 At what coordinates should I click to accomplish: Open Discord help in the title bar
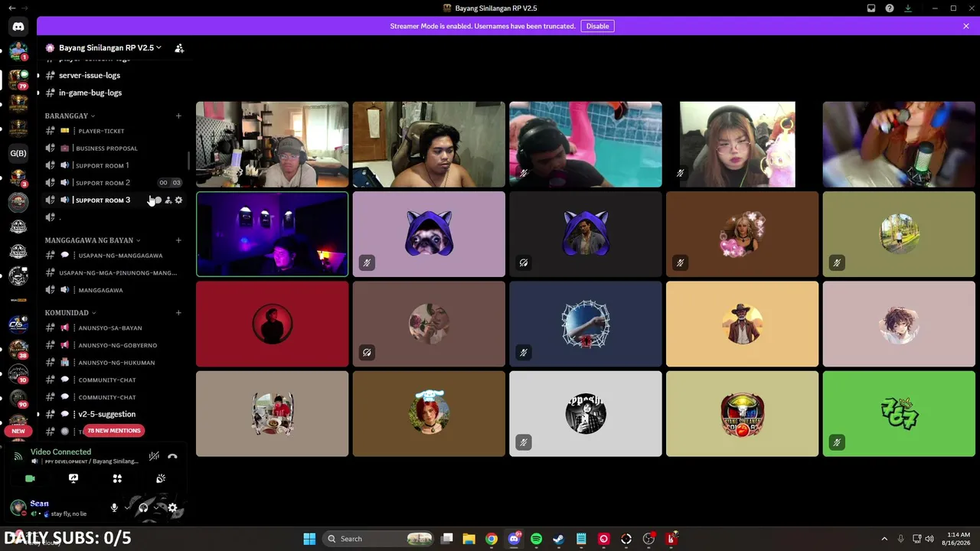tap(890, 8)
